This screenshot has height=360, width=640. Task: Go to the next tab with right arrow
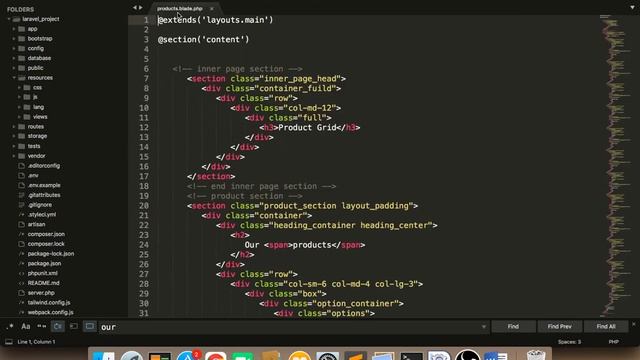[141, 7]
